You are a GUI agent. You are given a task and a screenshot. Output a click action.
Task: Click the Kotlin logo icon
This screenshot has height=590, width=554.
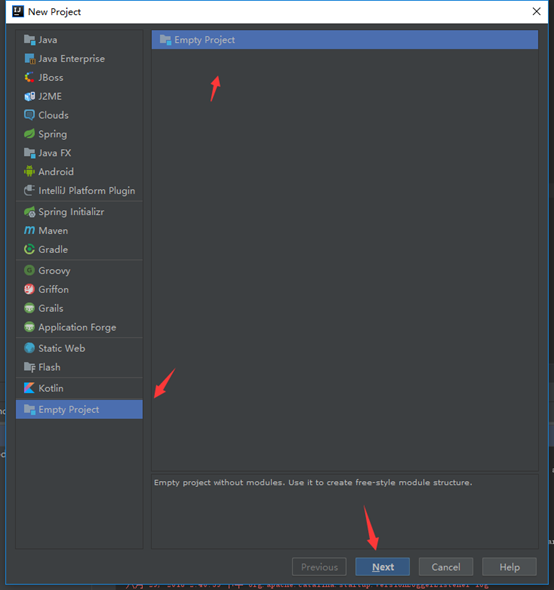[29, 388]
